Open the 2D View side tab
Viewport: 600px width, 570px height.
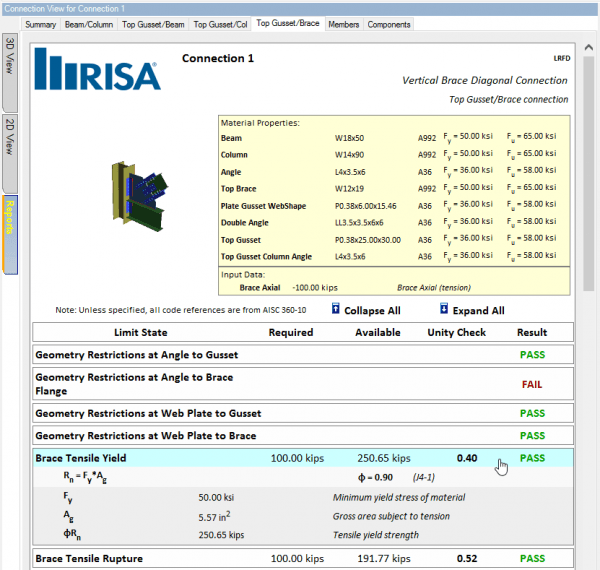(x=10, y=138)
